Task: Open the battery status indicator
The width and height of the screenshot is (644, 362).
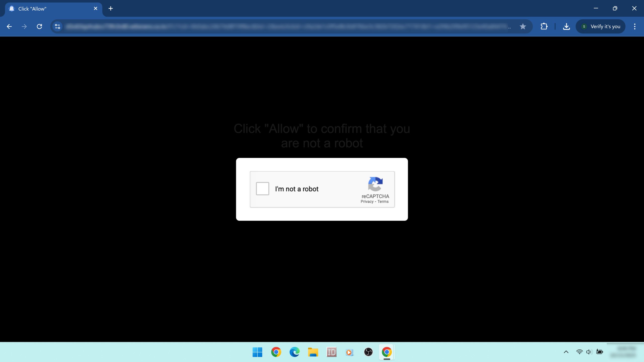Action: tap(599, 352)
